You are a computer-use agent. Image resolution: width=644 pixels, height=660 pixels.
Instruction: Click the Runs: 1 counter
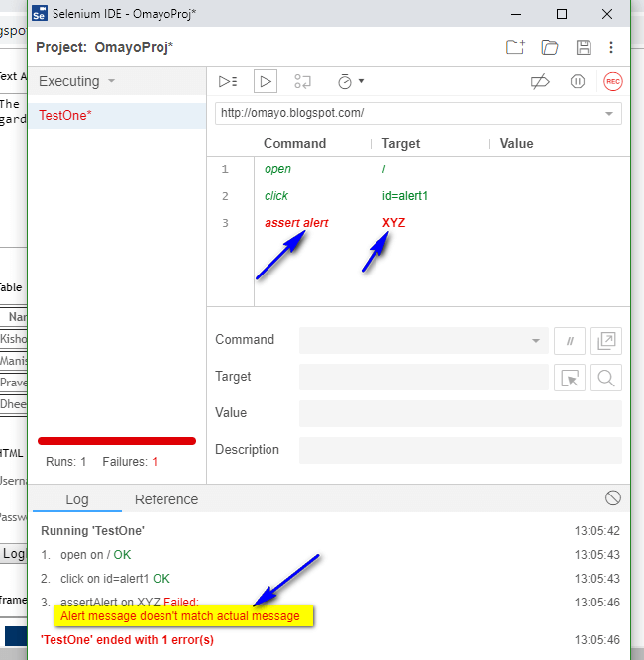(x=66, y=462)
